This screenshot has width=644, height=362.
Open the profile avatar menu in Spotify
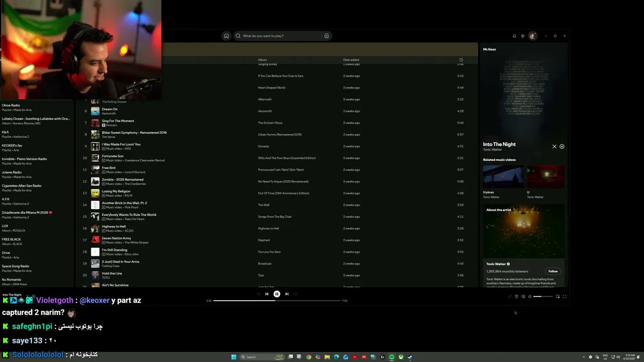point(532,36)
